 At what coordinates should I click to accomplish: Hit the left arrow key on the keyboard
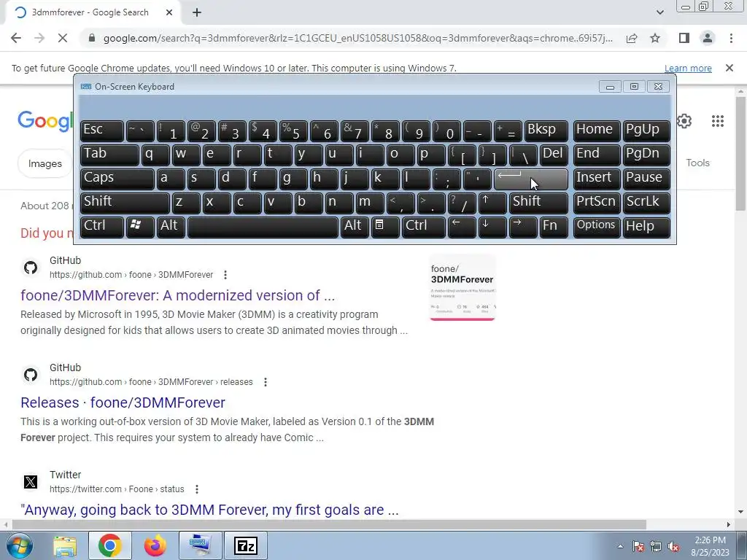[462, 227]
